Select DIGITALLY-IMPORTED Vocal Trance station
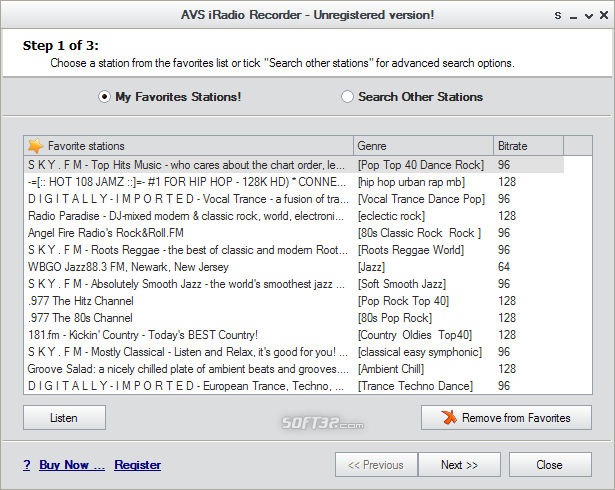This screenshot has height=490, width=615. pyautogui.click(x=294, y=199)
